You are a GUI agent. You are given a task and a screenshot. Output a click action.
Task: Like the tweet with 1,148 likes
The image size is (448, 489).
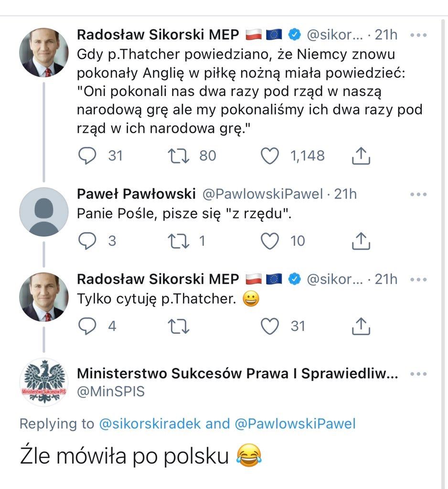pyautogui.click(x=270, y=155)
